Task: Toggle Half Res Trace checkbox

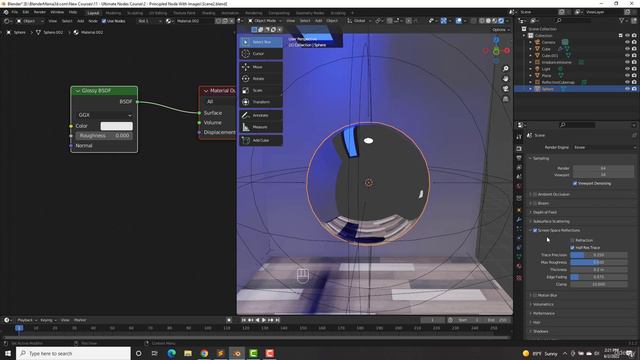Action: 572,248
